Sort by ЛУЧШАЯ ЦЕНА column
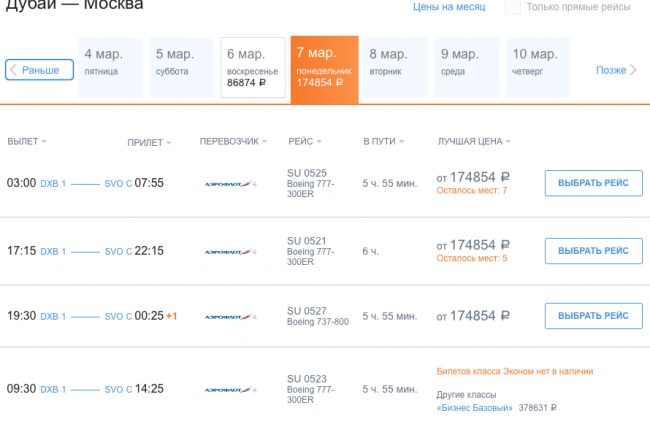Viewport: 650px width, 424px height. click(475, 142)
